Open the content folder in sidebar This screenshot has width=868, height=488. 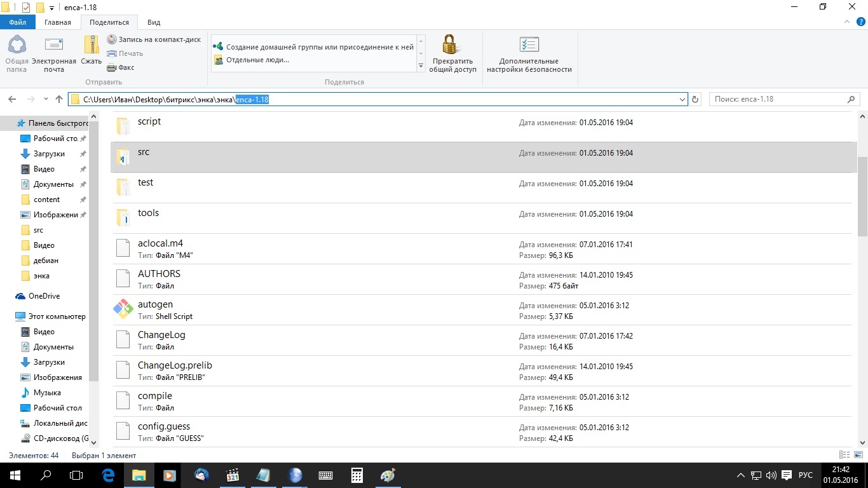(46, 200)
